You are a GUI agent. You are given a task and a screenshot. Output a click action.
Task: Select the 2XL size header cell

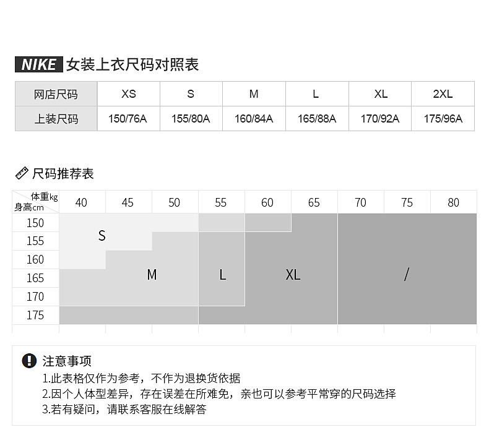[x=443, y=94]
